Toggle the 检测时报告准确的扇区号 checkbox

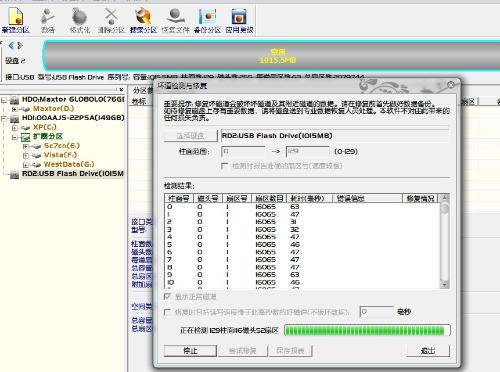point(225,166)
